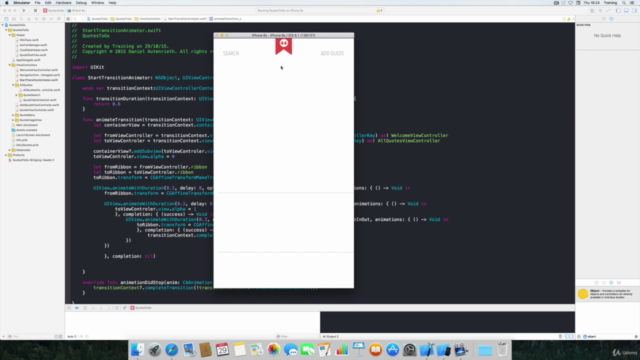This screenshot has height=360, width=640.
Task: Open Xcode hammer icon in the dock
Action: [427, 350]
